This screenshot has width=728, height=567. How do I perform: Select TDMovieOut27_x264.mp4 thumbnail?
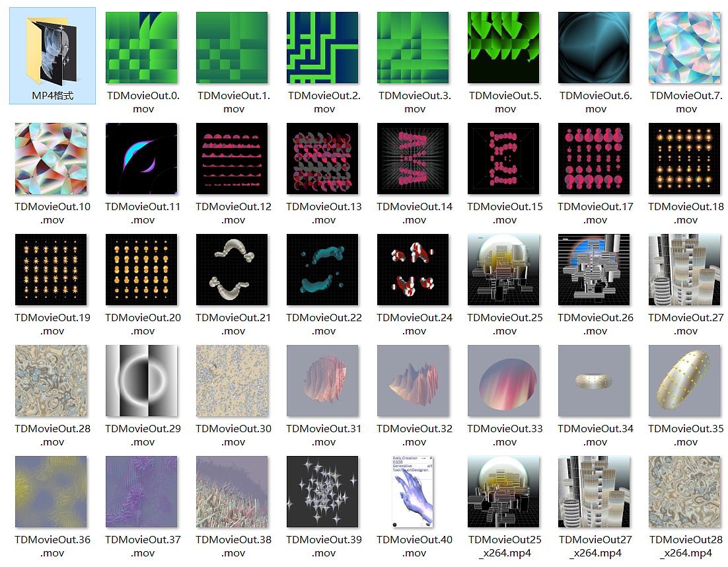[x=595, y=492]
